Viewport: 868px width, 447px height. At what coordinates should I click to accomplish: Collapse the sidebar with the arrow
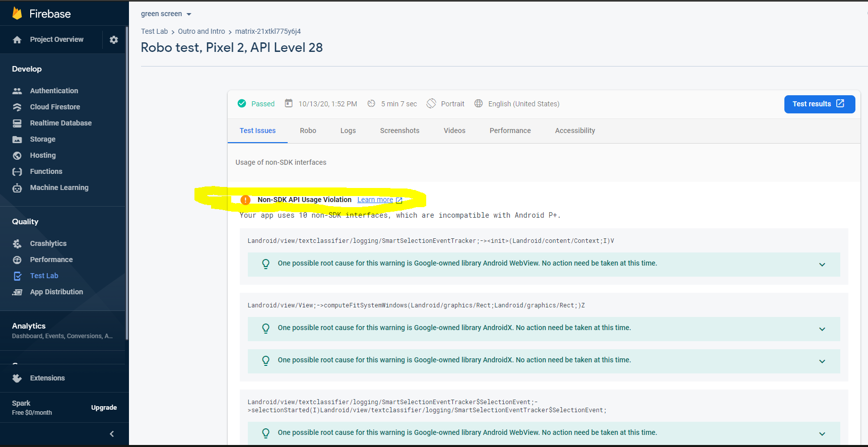coord(112,434)
